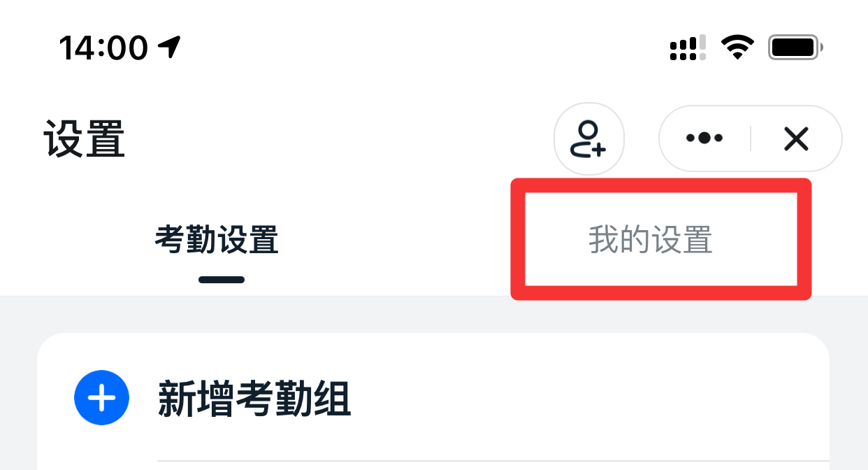
Task: Select 新增考勤组 to add attendance group
Action: pos(254,399)
